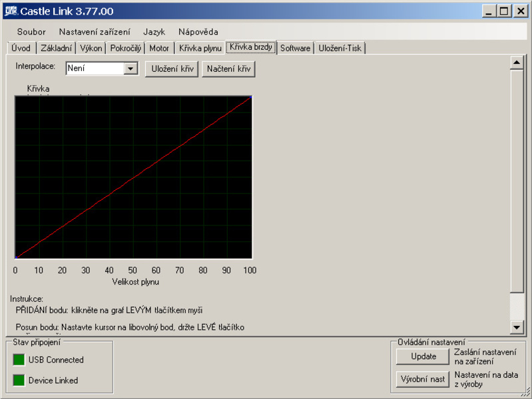Expand the Interpolace dropdown arrow
This screenshot has height=399, width=532.
(131, 68)
